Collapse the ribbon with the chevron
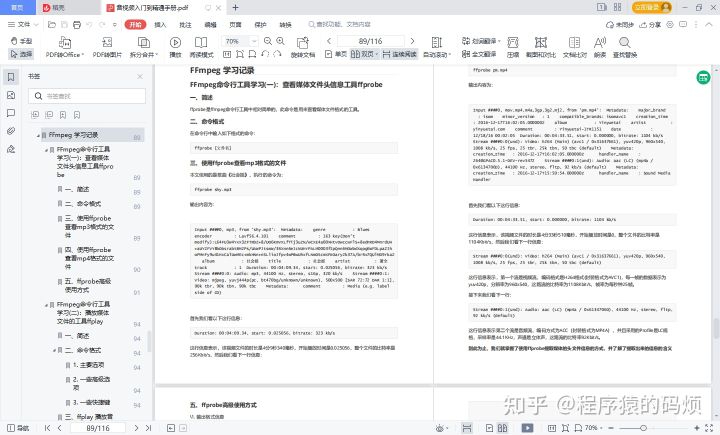 coord(709,24)
